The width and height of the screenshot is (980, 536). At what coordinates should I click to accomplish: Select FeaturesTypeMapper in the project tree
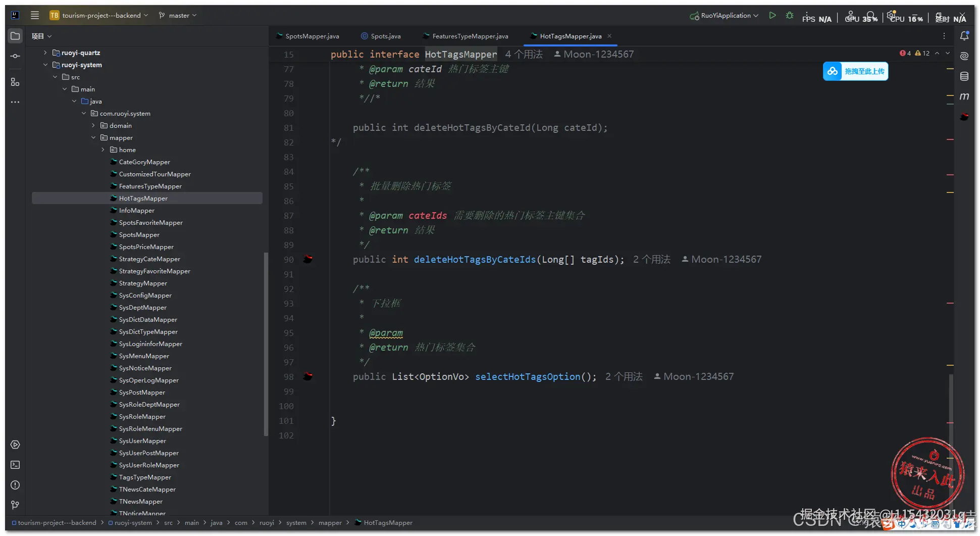150,186
